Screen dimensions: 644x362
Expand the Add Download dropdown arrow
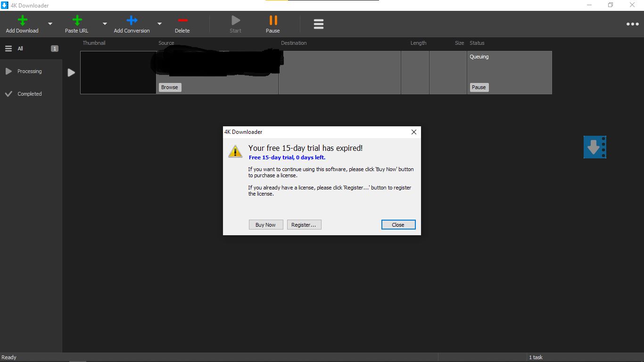point(50,24)
